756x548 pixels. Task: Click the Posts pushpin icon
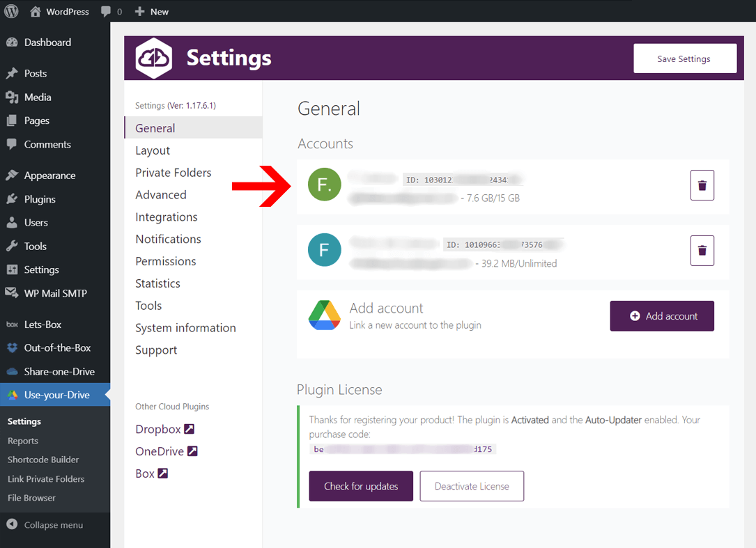(12, 73)
